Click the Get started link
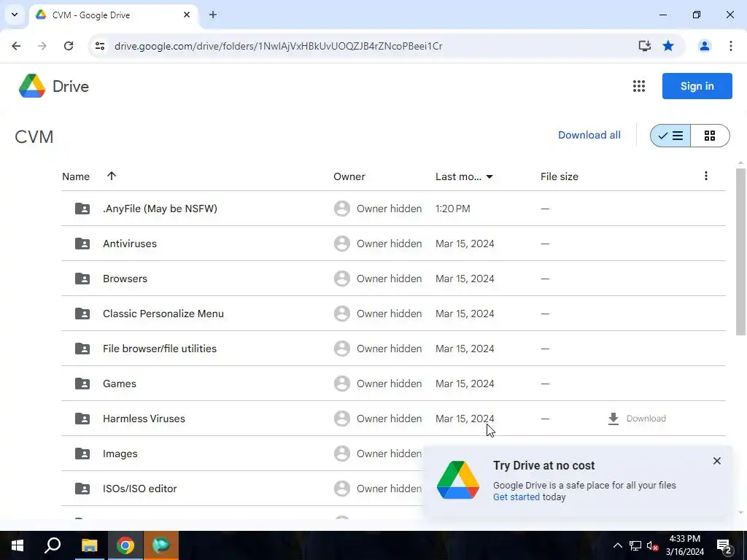Screen dimensions: 747x560 tap(516, 497)
